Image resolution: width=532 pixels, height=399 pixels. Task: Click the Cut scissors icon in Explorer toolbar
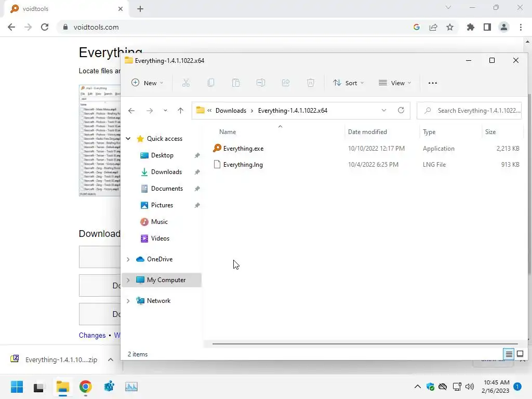point(185,83)
